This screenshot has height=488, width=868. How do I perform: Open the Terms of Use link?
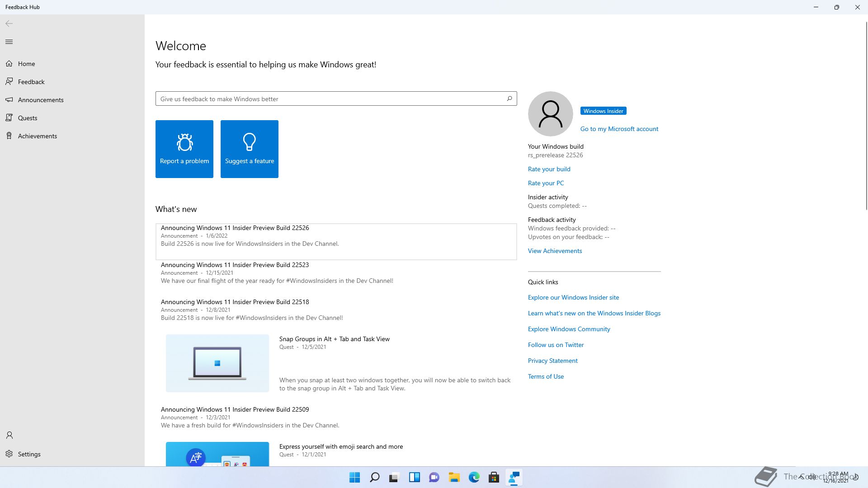click(546, 376)
